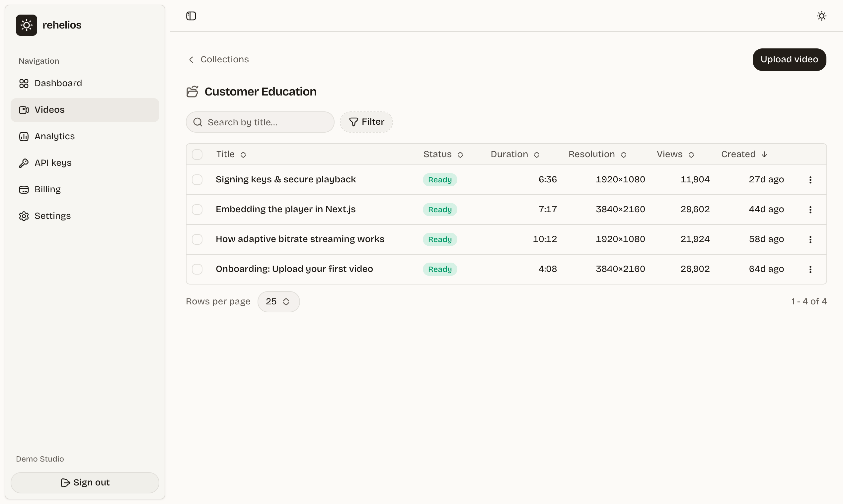The width and height of the screenshot is (843, 504).
Task: Click the Ready badge on Signing keys row
Action: pyautogui.click(x=439, y=180)
